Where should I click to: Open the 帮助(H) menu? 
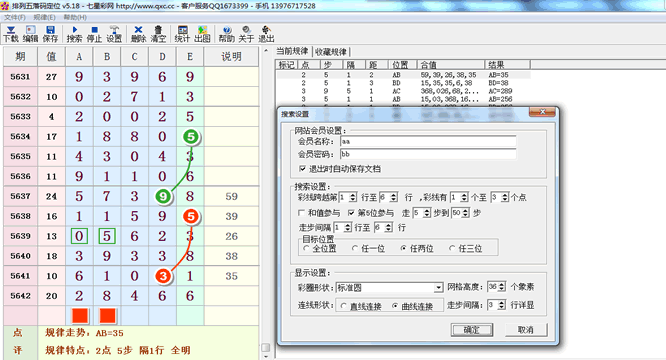(x=75, y=17)
